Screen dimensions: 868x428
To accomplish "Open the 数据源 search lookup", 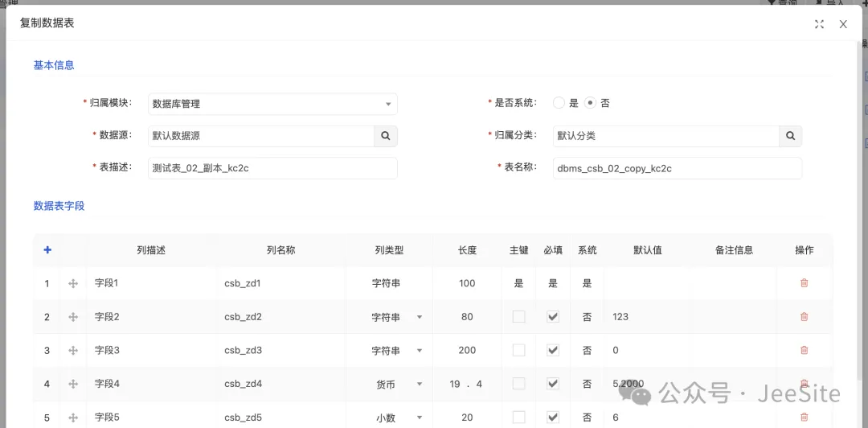I will click(x=385, y=136).
